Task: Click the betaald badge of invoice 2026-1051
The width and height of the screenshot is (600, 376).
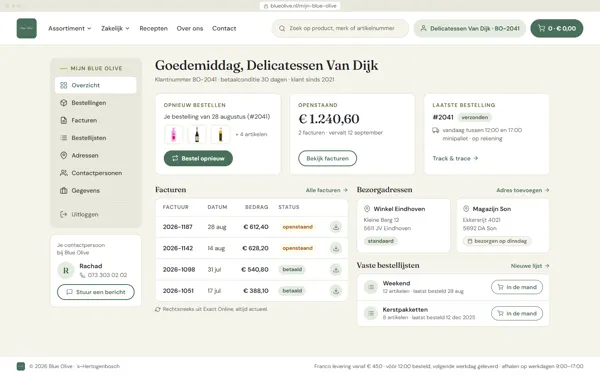Action: tap(292, 291)
